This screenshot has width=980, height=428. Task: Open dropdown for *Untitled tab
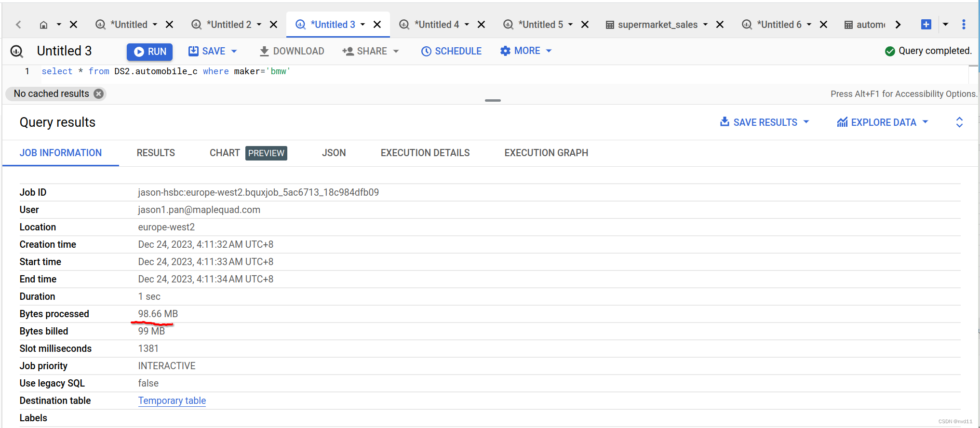[x=155, y=25]
